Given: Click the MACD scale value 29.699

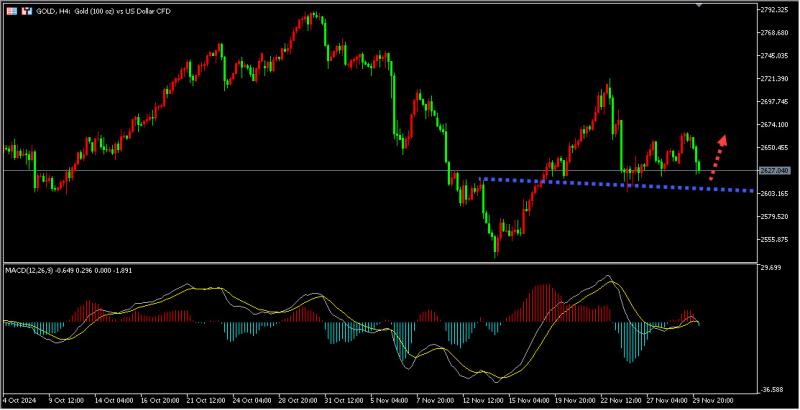Looking at the screenshot, I should [x=772, y=267].
